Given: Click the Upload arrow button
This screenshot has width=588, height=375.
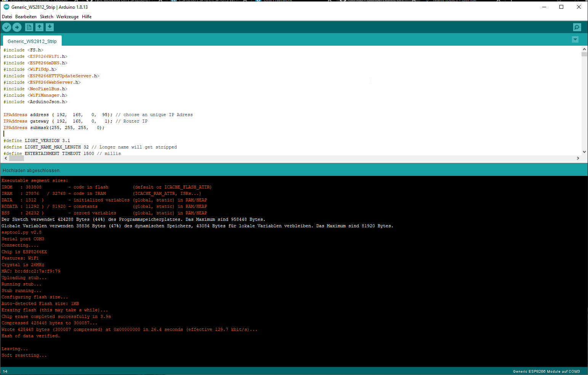Looking at the screenshot, I should tap(17, 27).
